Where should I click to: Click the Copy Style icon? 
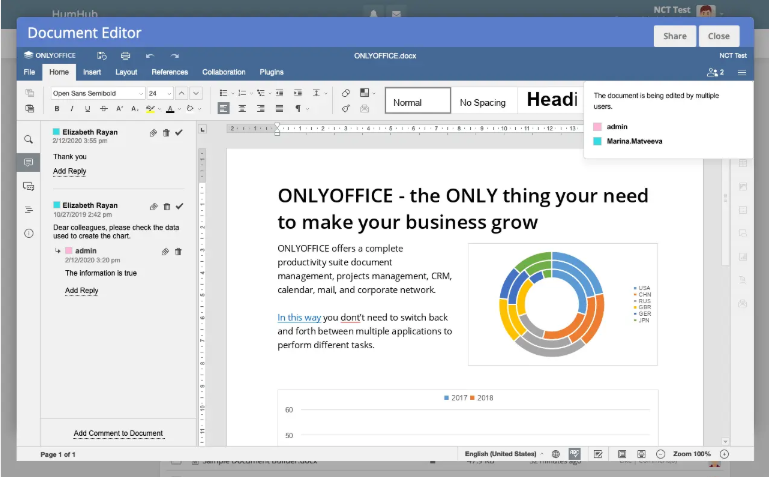tap(346, 108)
